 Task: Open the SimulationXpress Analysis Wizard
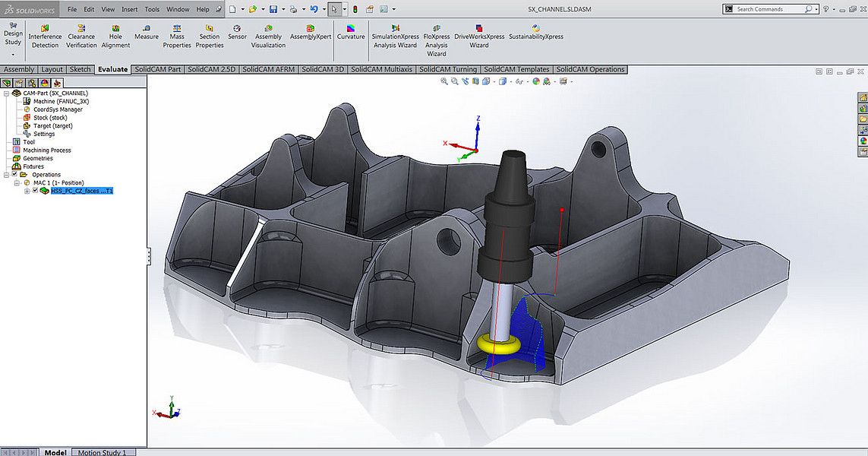click(395, 36)
